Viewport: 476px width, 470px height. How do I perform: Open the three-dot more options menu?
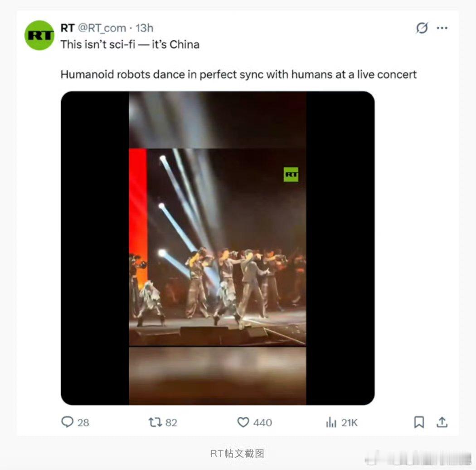(442, 28)
